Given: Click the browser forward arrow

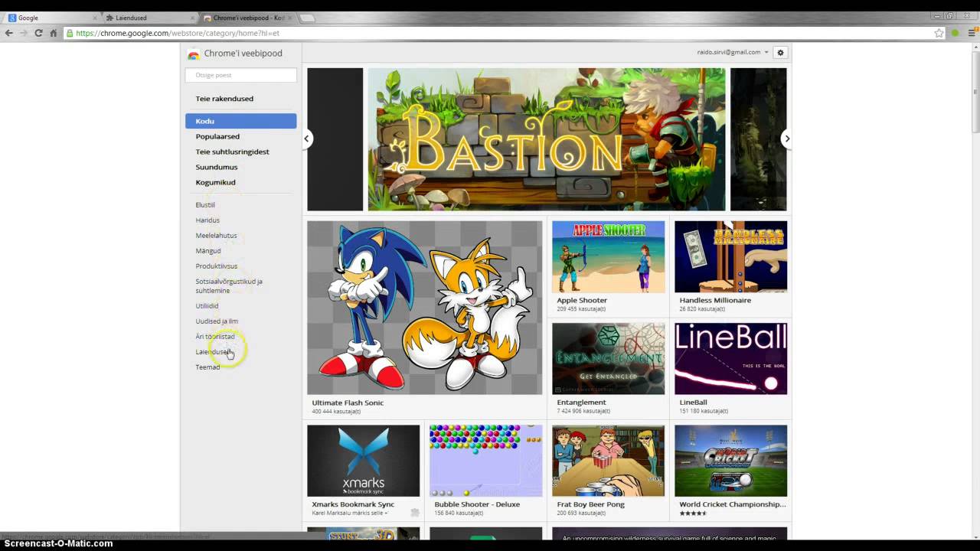Looking at the screenshot, I should pyautogui.click(x=24, y=33).
